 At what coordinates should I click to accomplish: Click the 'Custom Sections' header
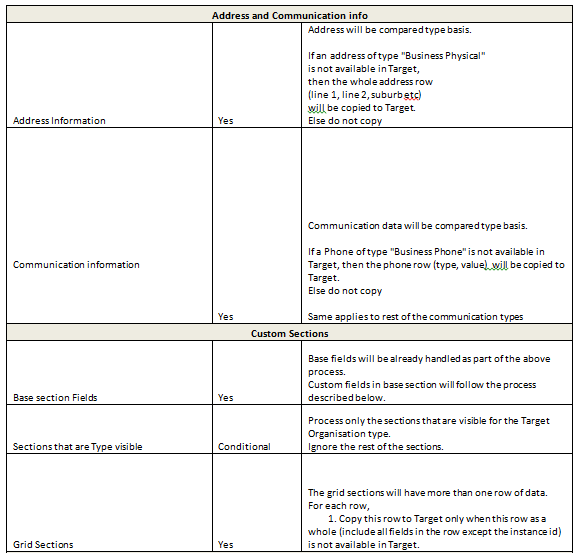290,334
